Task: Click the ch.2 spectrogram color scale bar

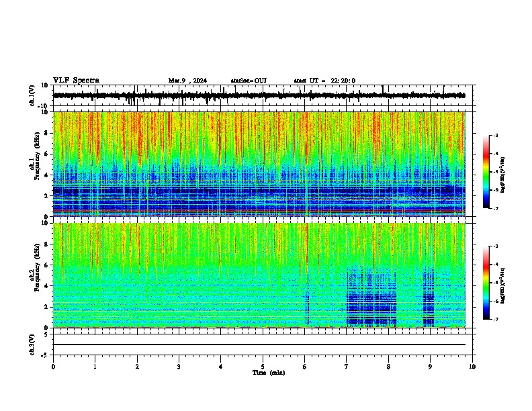Action: click(486, 283)
